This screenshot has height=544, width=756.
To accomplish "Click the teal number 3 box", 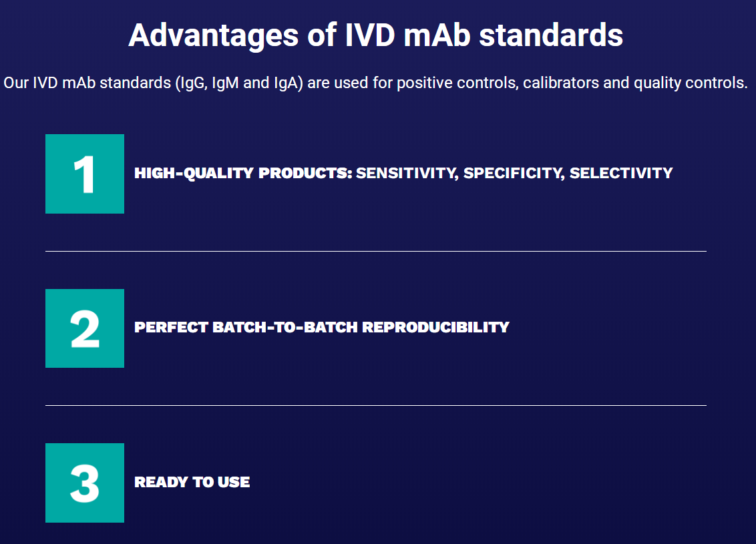I will [x=85, y=483].
